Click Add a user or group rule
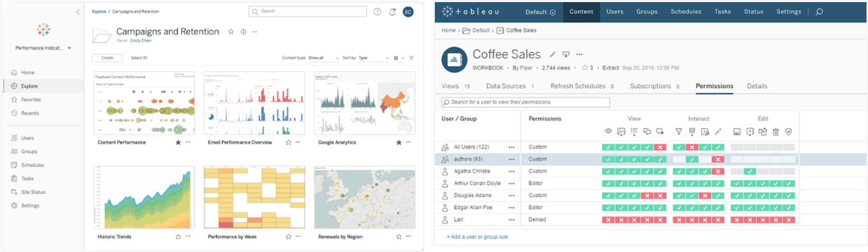Viewport: 868px width, 252px height. point(477,237)
